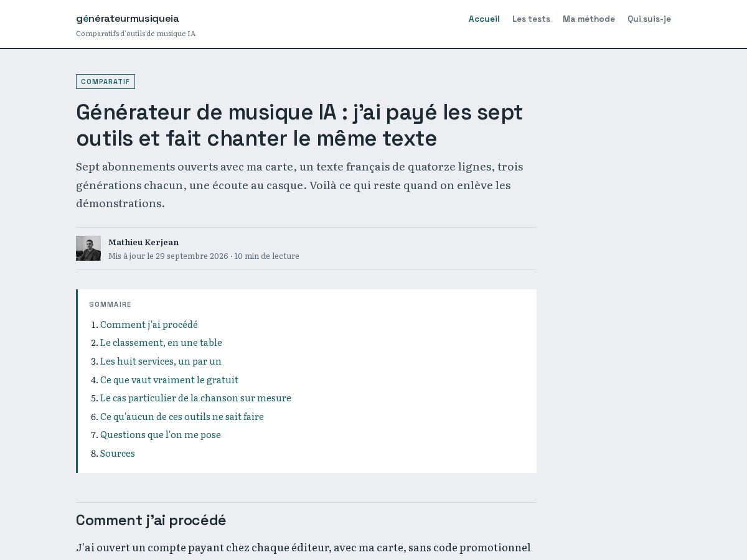Open Le cas particulier de la chanson sur mesure
The width and height of the screenshot is (747, 560).
tap(195, 398)
